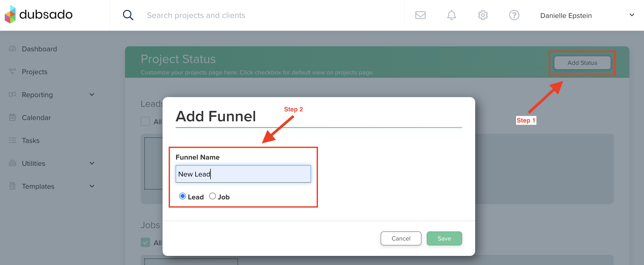Click the Add Funnel dialog title
Screen dimensions: 644x265
pos(216,116)
